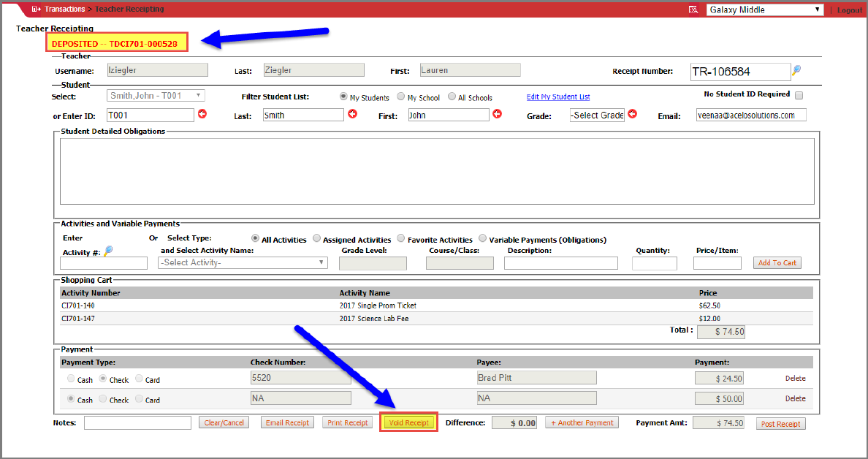Click the teacher Username field
Screen dimensions: 868x459
pyautogui.click(x=157, y=69)
